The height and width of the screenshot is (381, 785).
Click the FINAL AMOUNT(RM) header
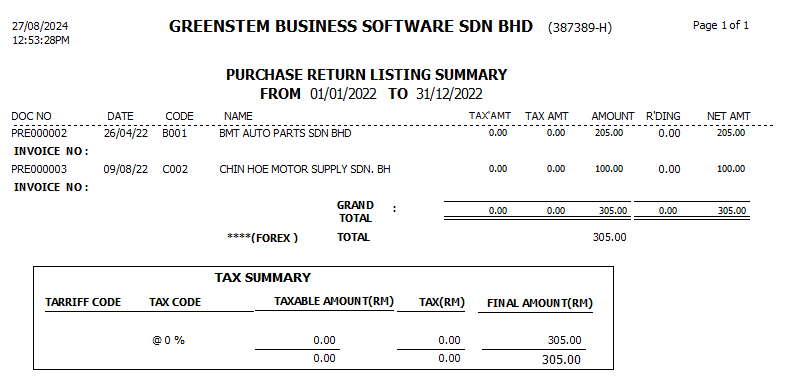[540, 303]
